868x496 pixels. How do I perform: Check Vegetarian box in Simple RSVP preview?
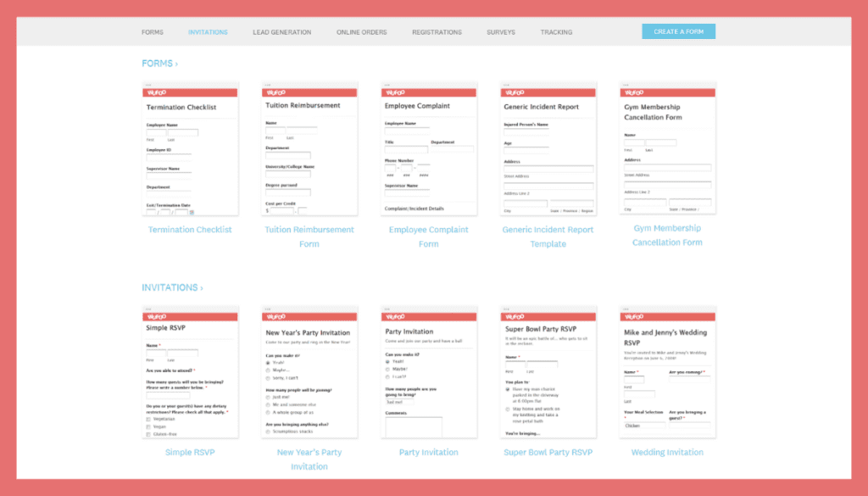tap(148, 420)
